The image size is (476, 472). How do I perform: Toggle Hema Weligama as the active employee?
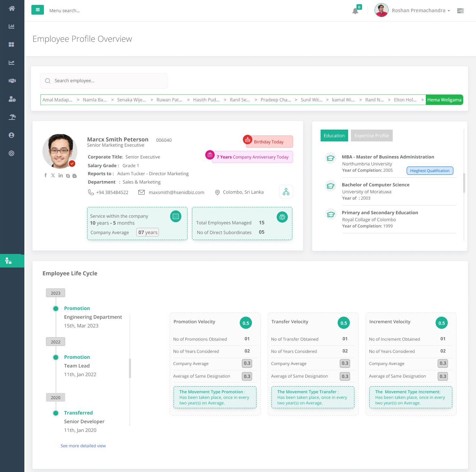pos(444,100)
